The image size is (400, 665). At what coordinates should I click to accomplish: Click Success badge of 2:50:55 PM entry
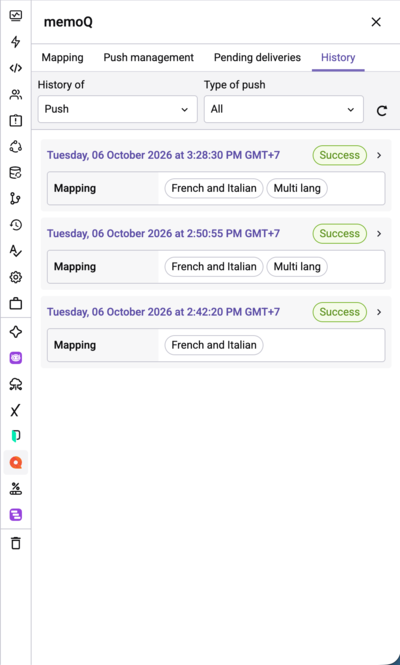340,234
